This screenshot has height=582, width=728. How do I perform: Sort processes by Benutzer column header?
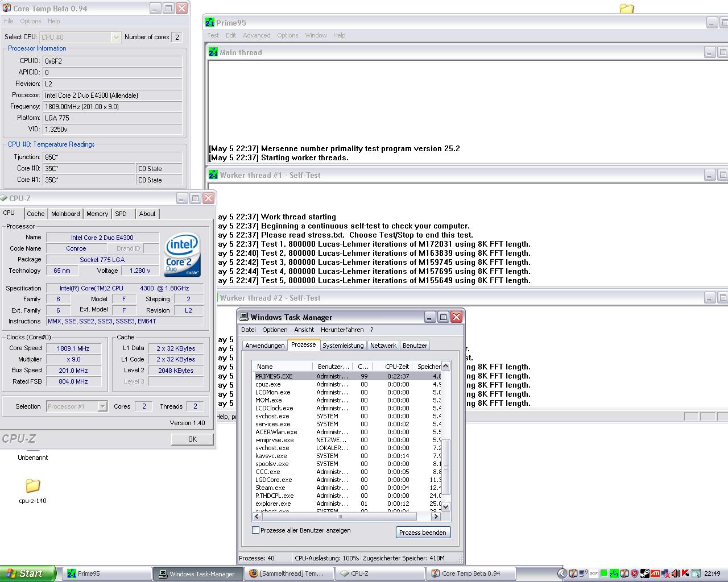coord(333,367)
